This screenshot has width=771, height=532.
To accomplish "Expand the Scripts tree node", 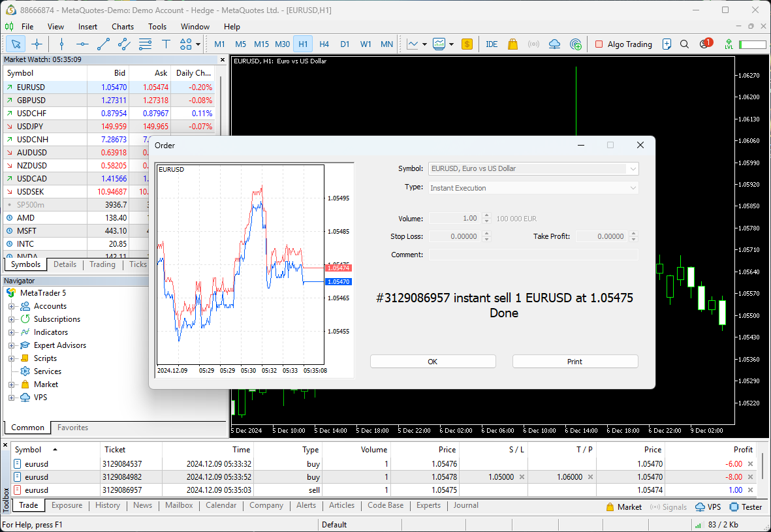I will 11,358.
